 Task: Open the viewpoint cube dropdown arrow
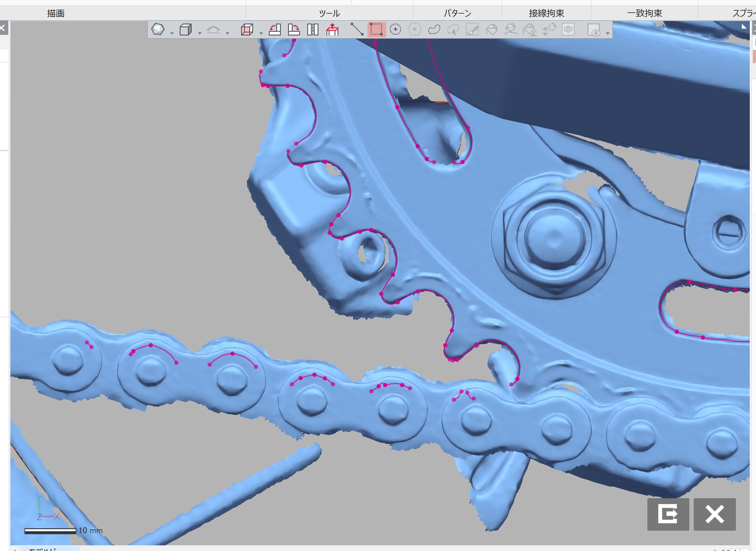pyautogui.click(x=261, y=33)
